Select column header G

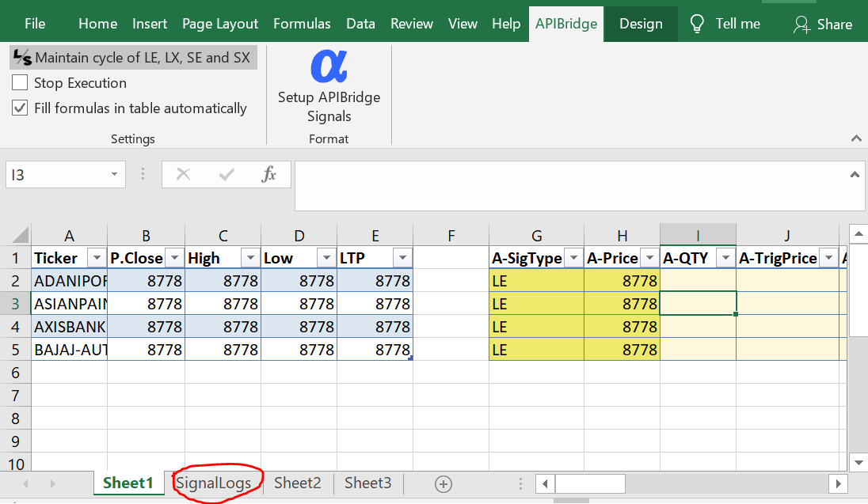coord(536,236)
